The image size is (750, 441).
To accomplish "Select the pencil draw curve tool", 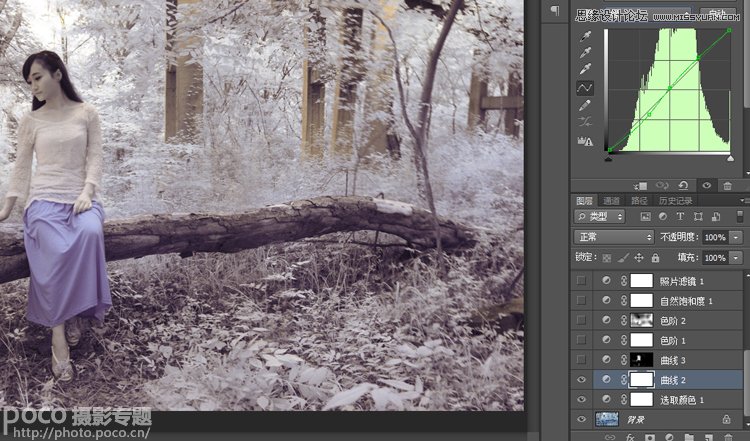I will [584, 105].
